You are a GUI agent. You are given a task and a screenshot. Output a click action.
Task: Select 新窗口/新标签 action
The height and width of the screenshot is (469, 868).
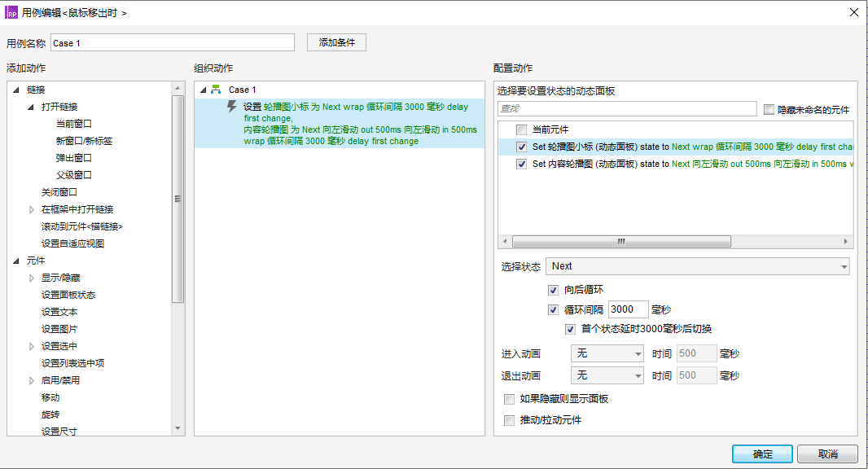click(x=84, y=141)
